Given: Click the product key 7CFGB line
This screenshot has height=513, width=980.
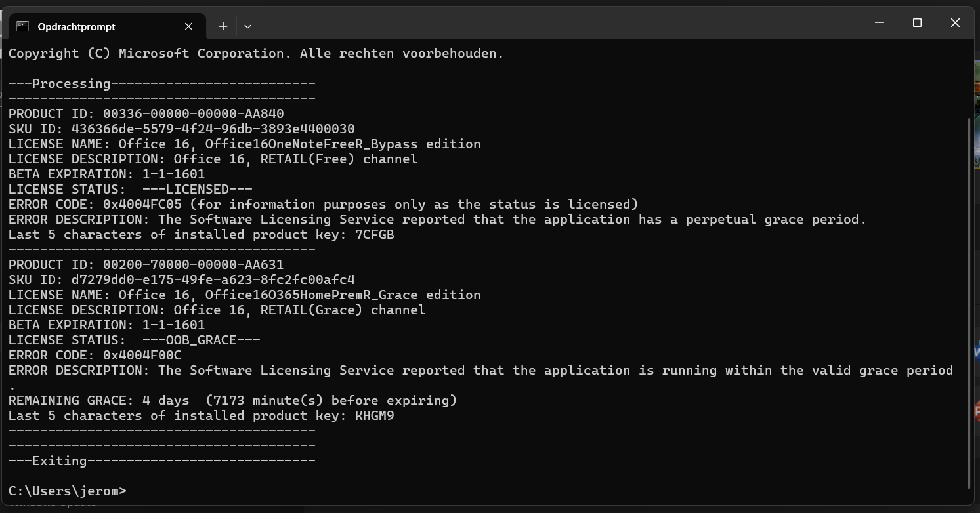Looking at the screenshot, I should click(x=202, y=234).
